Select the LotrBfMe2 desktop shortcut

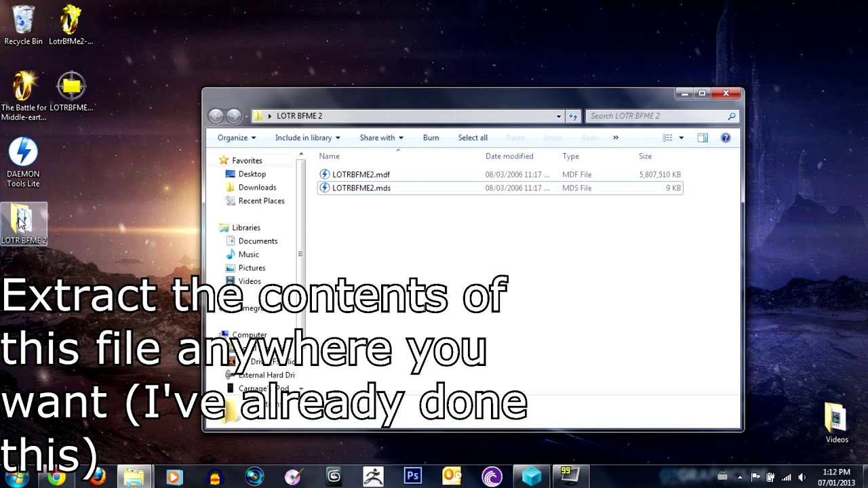(x=71, y=25)
